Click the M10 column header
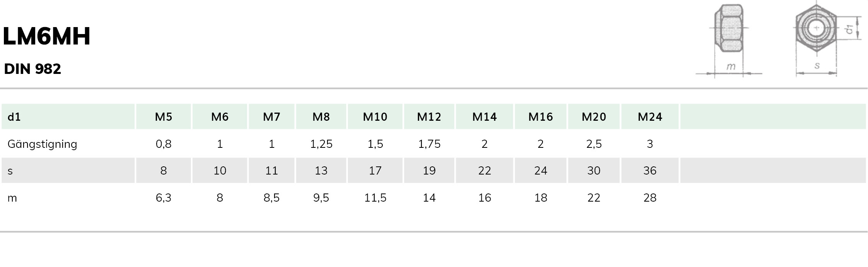The image size is (868, 267). (x=375, y=116)
